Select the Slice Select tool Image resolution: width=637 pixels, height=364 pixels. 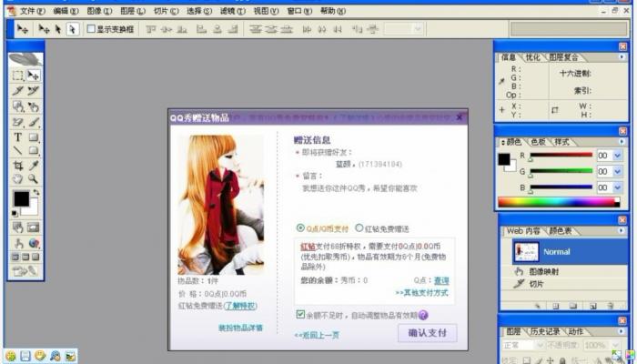[34, 91]
